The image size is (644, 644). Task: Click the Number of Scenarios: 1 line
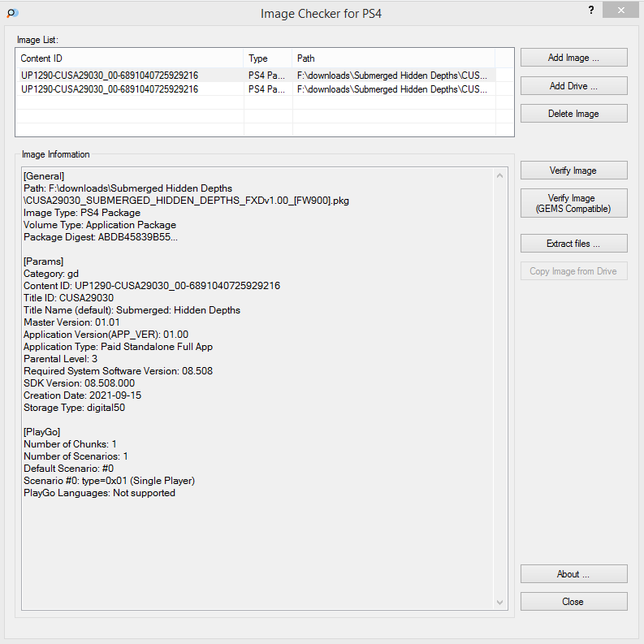76,456
